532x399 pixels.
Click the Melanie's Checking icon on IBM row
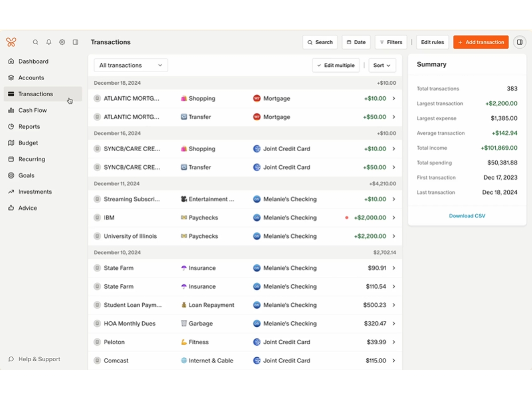coord(257,218)
